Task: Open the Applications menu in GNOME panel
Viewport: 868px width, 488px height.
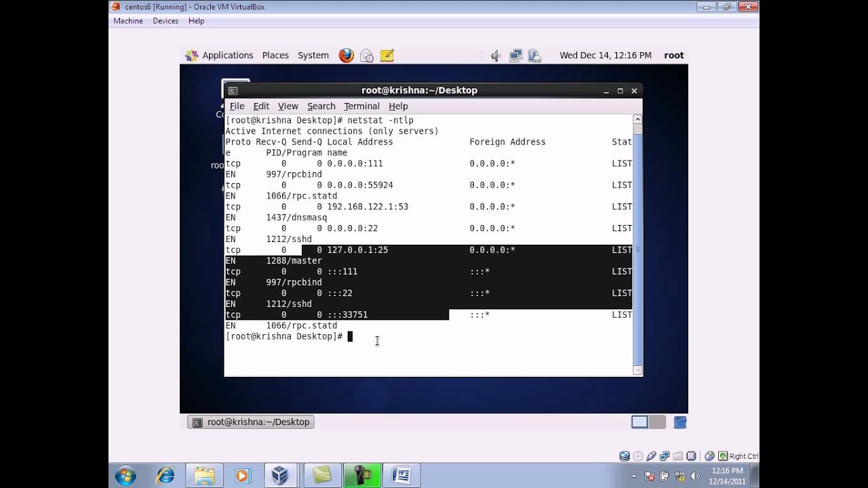Action: [220, 56]
